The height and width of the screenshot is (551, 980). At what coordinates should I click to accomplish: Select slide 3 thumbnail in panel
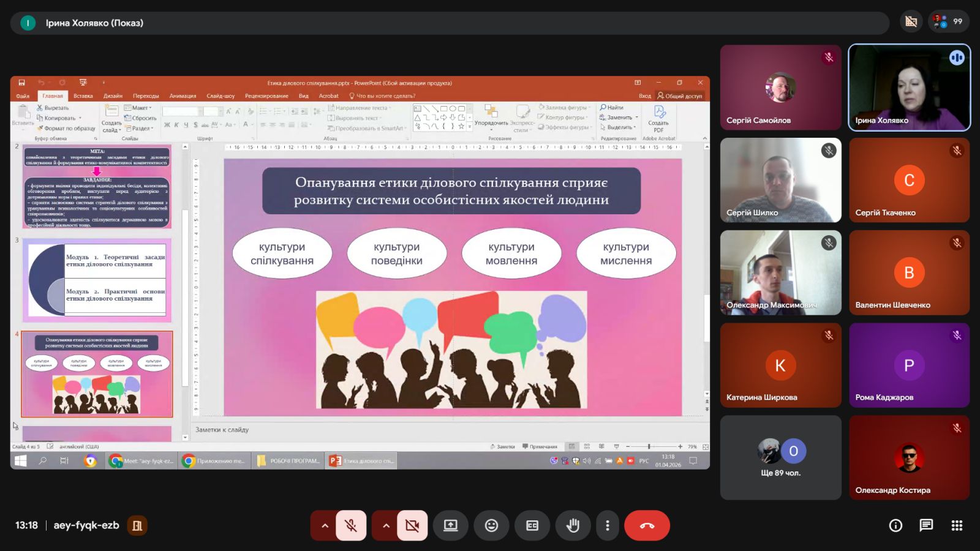point(97,280)
